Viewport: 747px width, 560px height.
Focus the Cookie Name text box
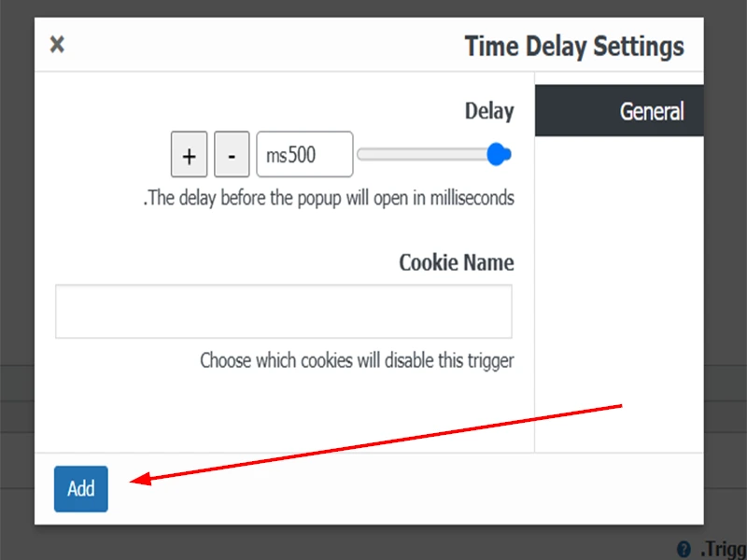pyautogui.click(x=283, y=312)
